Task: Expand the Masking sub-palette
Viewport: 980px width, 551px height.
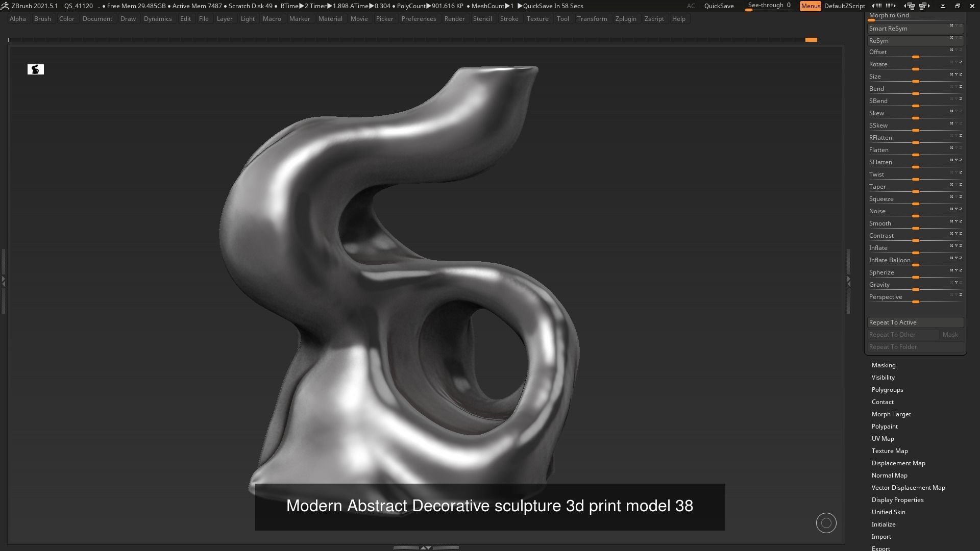Action: [x=884, y=365]
